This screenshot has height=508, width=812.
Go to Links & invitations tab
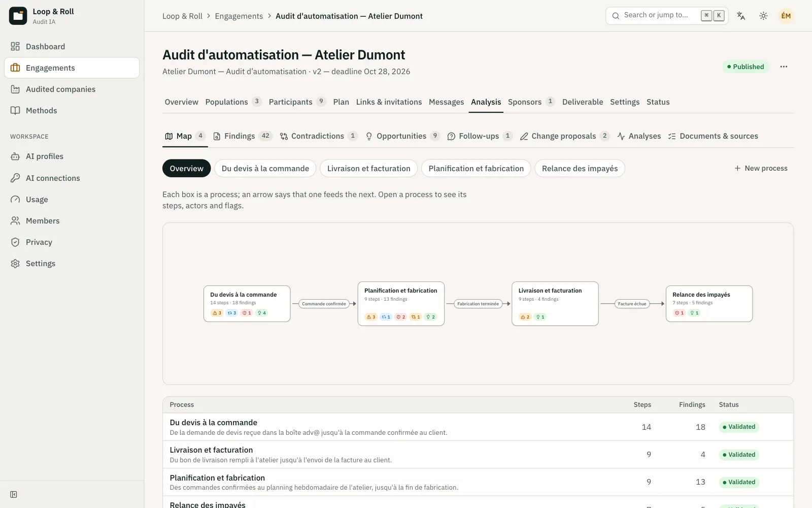pos(389,102)
